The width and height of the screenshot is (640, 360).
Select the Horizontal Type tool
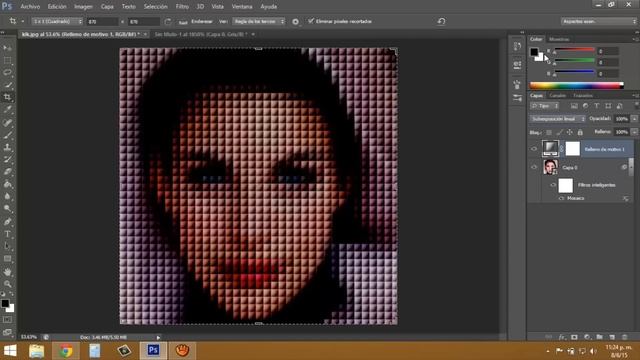click(7, 234)
